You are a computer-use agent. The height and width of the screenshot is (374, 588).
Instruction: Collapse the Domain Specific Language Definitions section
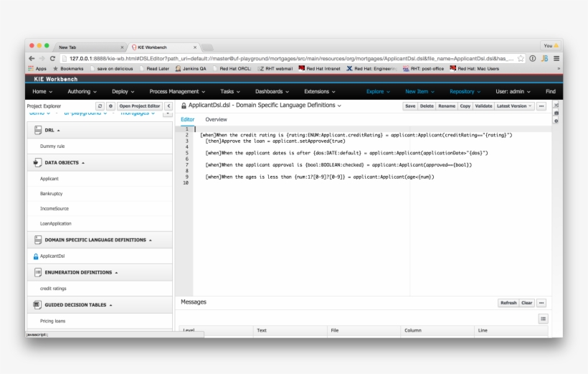point(151,240)
